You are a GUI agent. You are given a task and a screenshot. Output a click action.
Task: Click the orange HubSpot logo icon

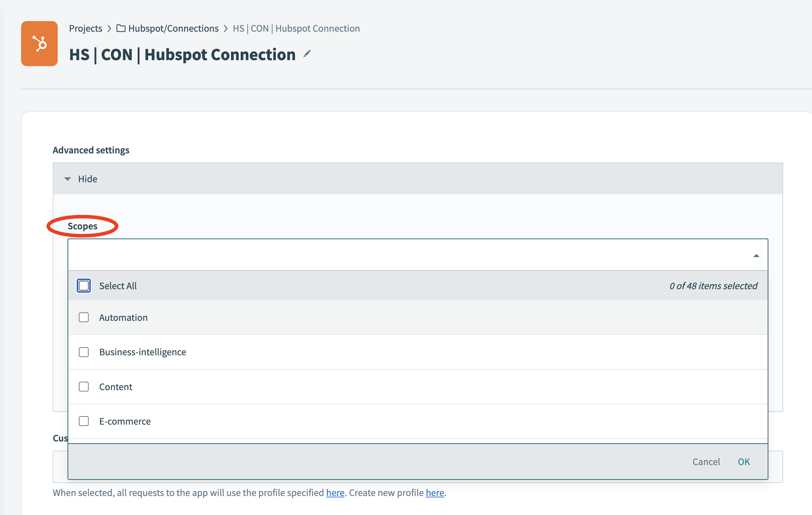(x=39, y=44)
